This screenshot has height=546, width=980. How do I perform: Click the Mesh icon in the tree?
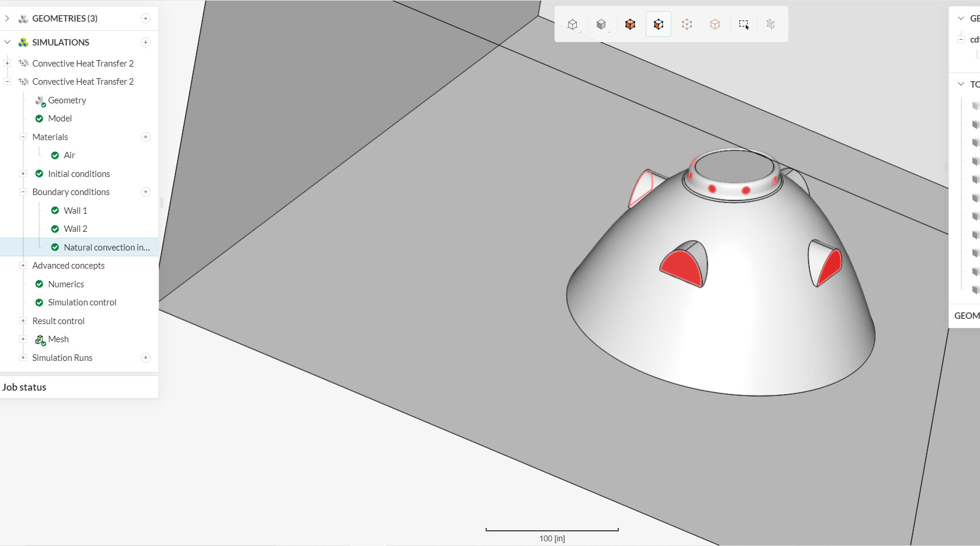(x=40, y=339)
